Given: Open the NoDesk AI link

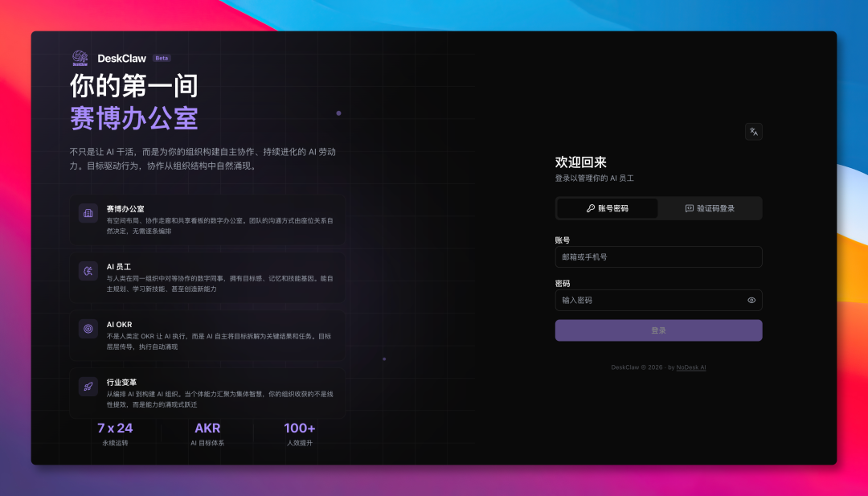Looking at the screenshot, I should click(693, 367).
